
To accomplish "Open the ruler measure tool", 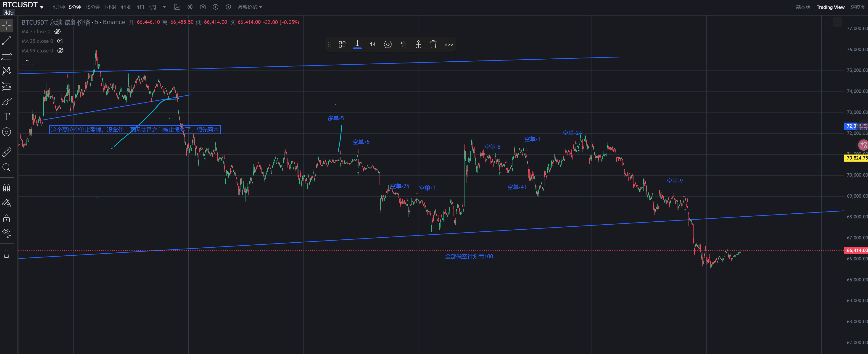I will (x=7, y=152).
